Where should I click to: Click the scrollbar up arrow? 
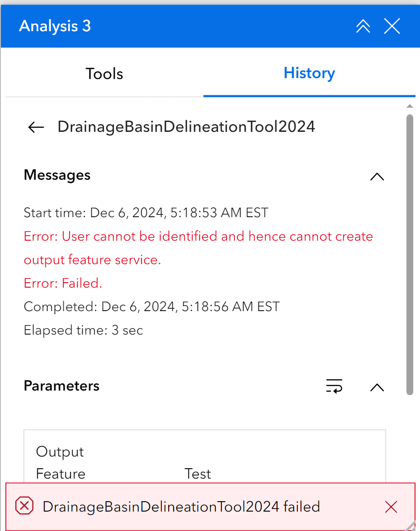410,107
